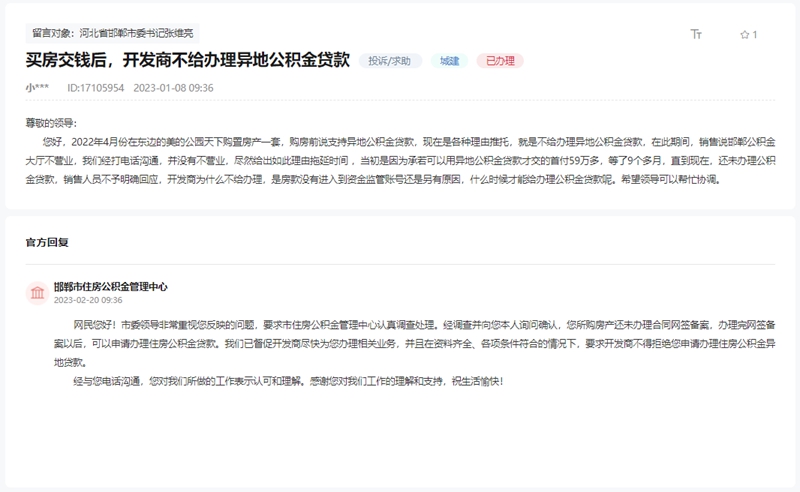Click the font size Tt icon
This screenshot has width=800, height=492.
point(696,34)
